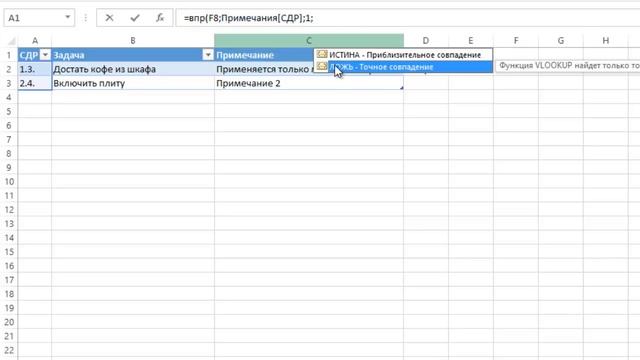Select row 4 header
640x360 pixels.
tap(9, 97)
